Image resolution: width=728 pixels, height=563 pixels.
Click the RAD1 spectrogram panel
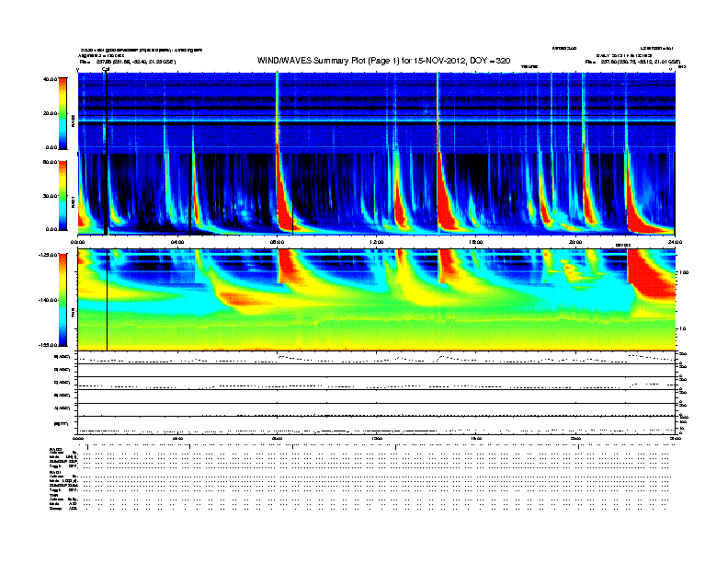pyautogui.click(x=376, y=194)
